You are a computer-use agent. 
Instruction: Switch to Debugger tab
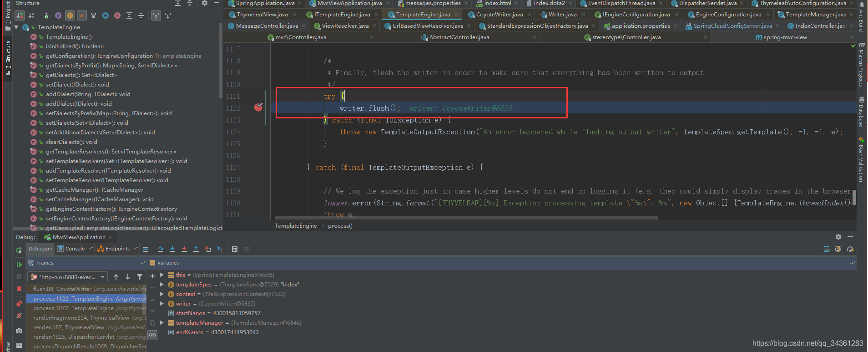pyautogui.click(x=40, y=249)
